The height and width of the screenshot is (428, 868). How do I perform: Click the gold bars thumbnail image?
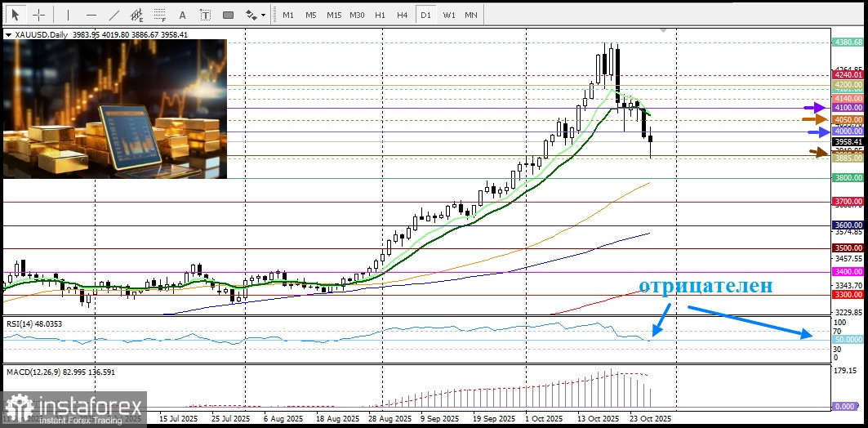click(x=115, y=109)
